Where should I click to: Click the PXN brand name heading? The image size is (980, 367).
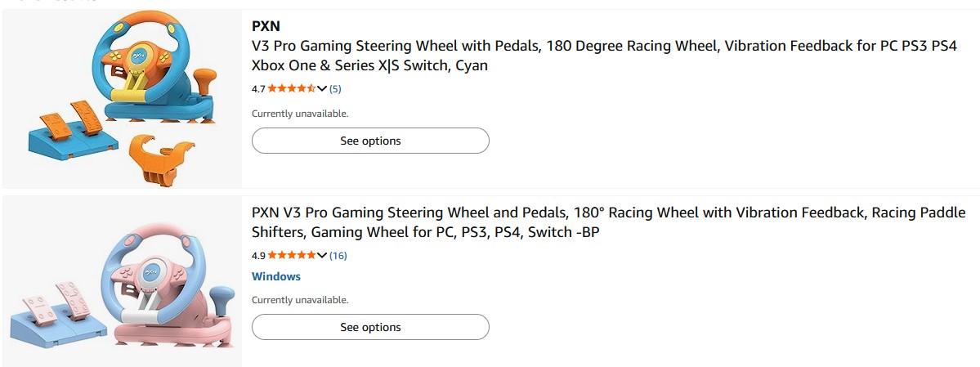coord(266,26)
